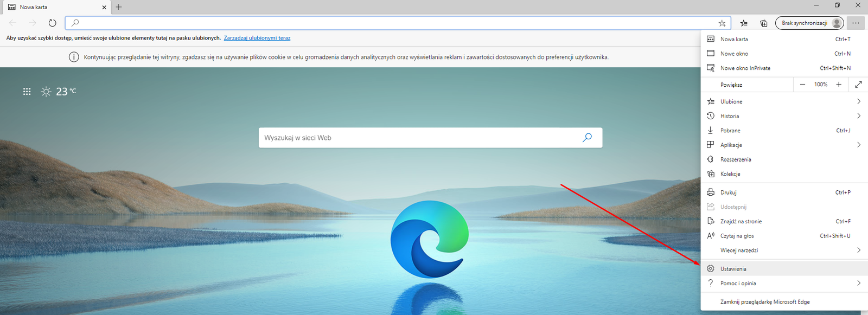Open the Favorites list toolbar icon

(x=744, y=23)
